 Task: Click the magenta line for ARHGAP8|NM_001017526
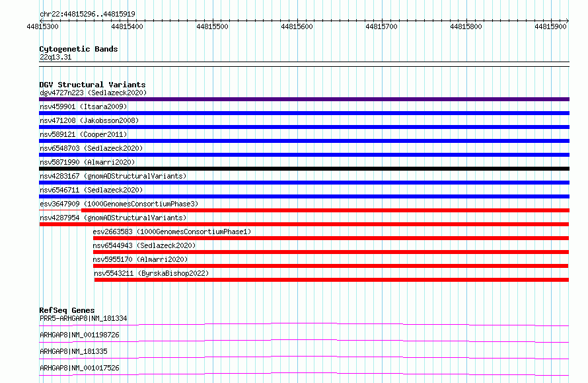click(x=304, y=374)
